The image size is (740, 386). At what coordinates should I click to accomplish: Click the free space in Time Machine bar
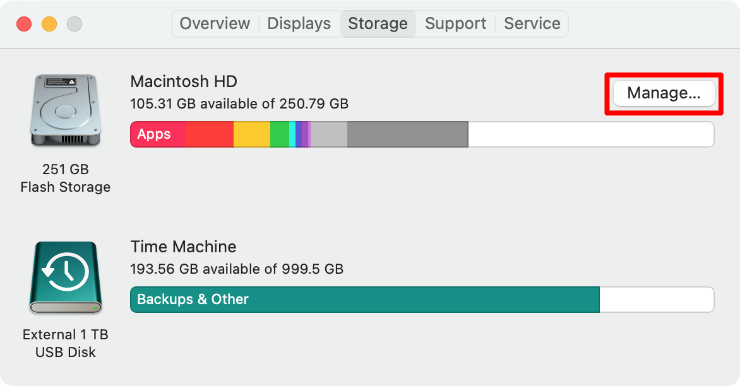(656, 300)
